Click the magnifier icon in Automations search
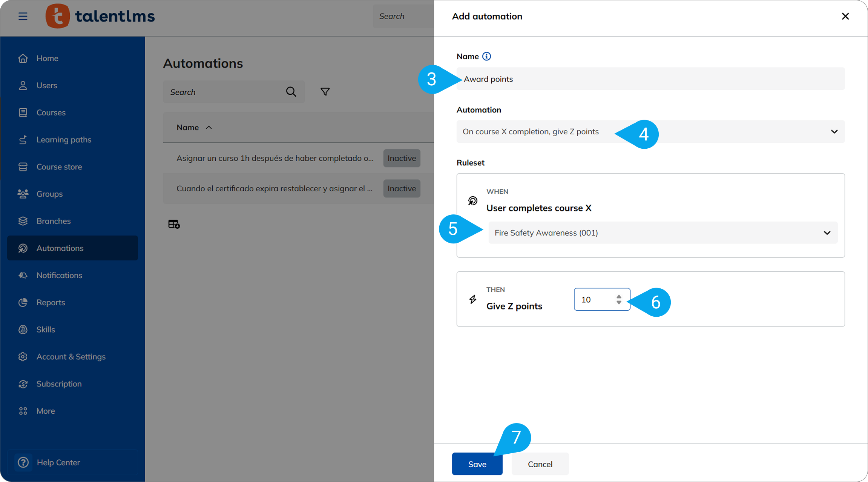 (291, 92)
